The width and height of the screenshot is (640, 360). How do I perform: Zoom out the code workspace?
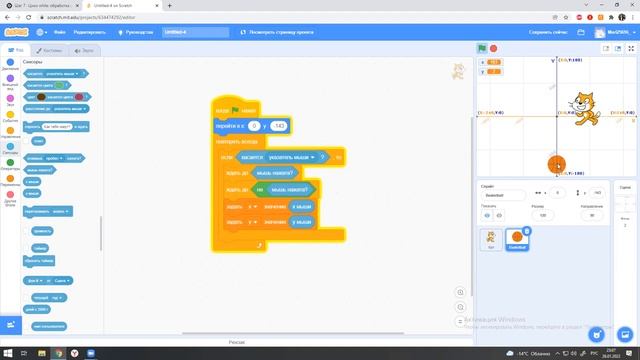click(x=460, y=307)
